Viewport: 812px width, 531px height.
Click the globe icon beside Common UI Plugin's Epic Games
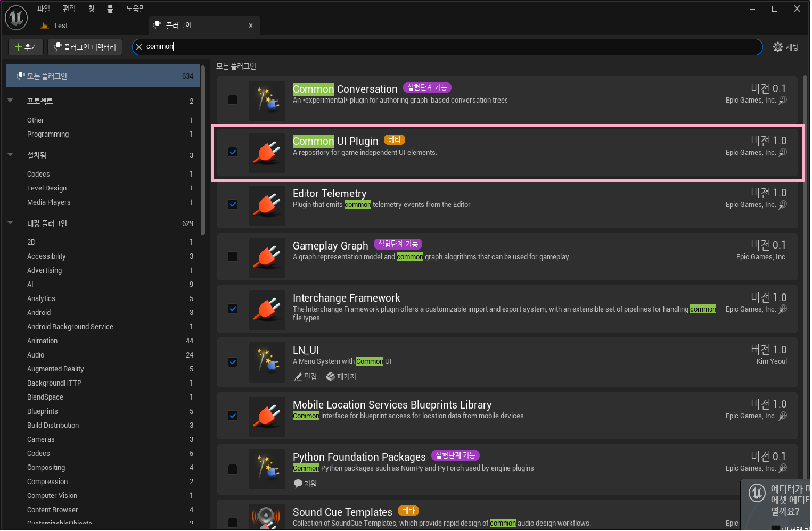tap(783, 152)
